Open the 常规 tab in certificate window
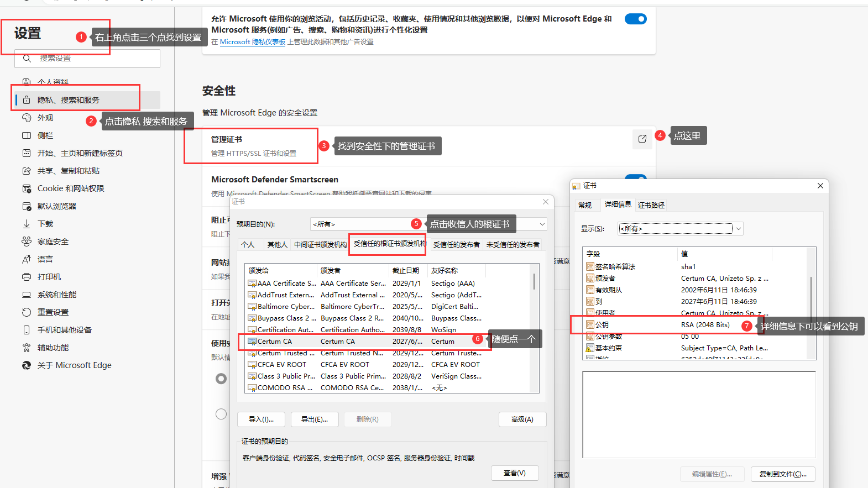This screenshot has height=488, width=868. pos(585,205)
